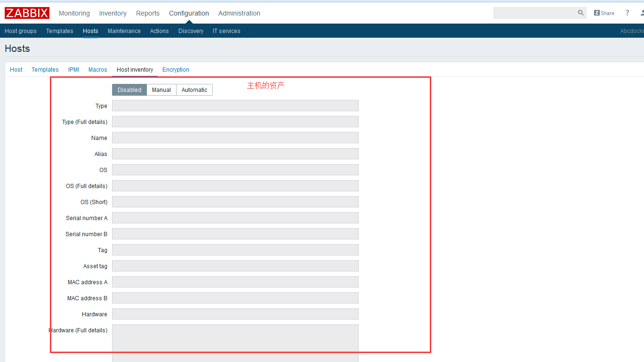Click the MAC address B field

pos(235,298)
